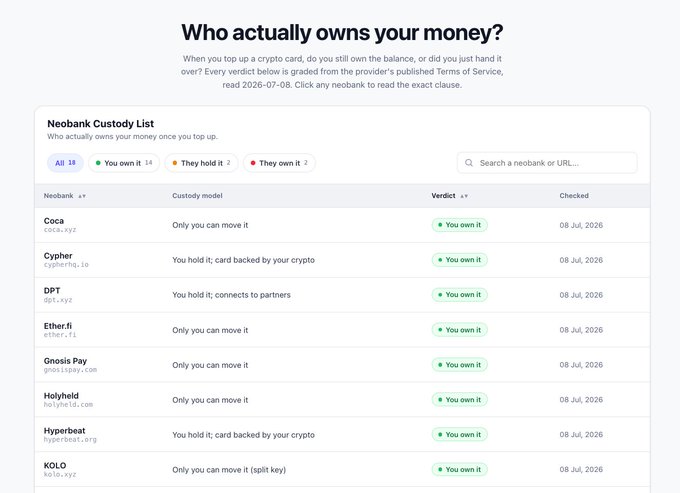Screen dimensions: 680x493
Task: Click Hyperbeat's You own it badge
Action: click(x=459, y=434)
